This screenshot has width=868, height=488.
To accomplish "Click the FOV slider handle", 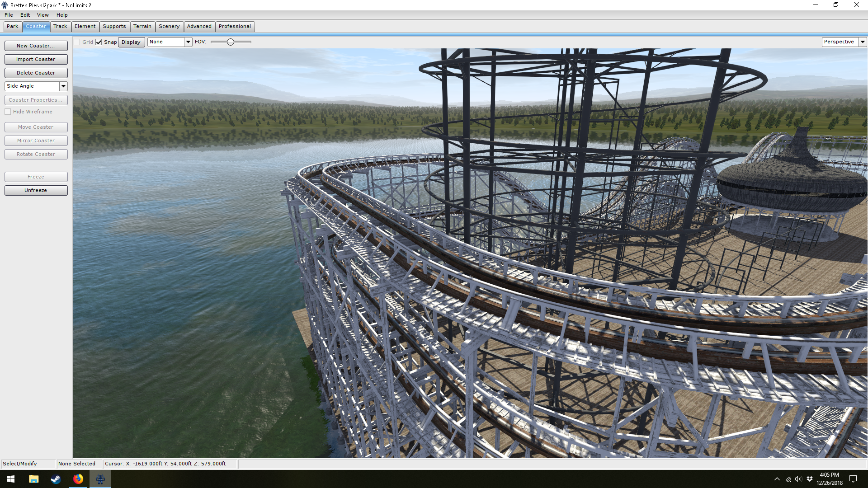I will (231, 42).
